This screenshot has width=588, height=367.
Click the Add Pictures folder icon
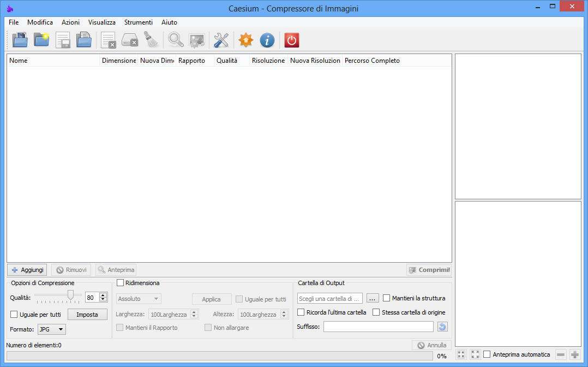[x=20, y=40]
